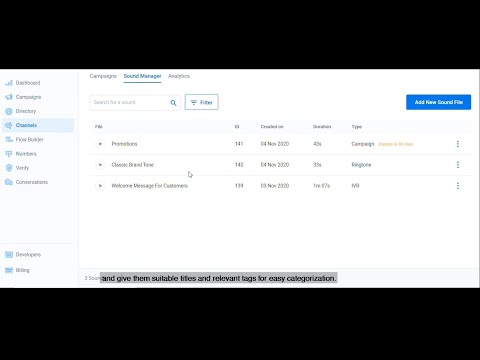Play Welcome Message For Customers sound
The width and height of the screenshot is (480, 360).
(x=100, y=186)
